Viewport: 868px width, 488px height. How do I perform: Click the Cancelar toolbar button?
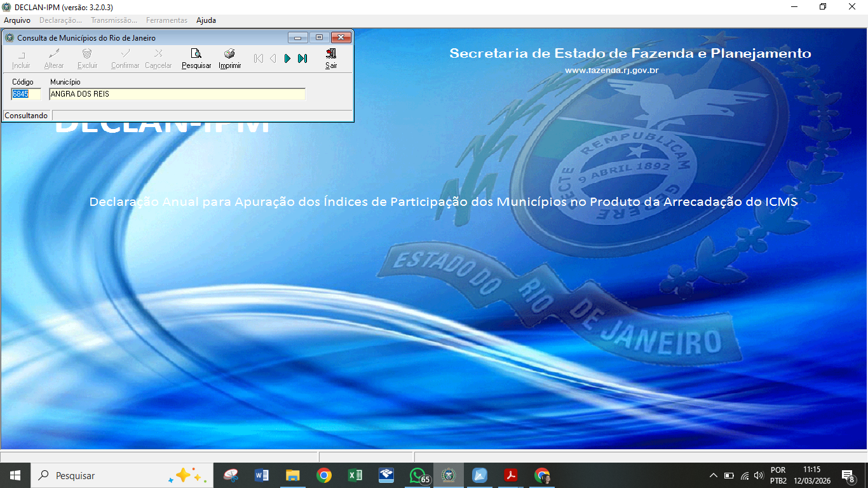[x=158, y=58]
